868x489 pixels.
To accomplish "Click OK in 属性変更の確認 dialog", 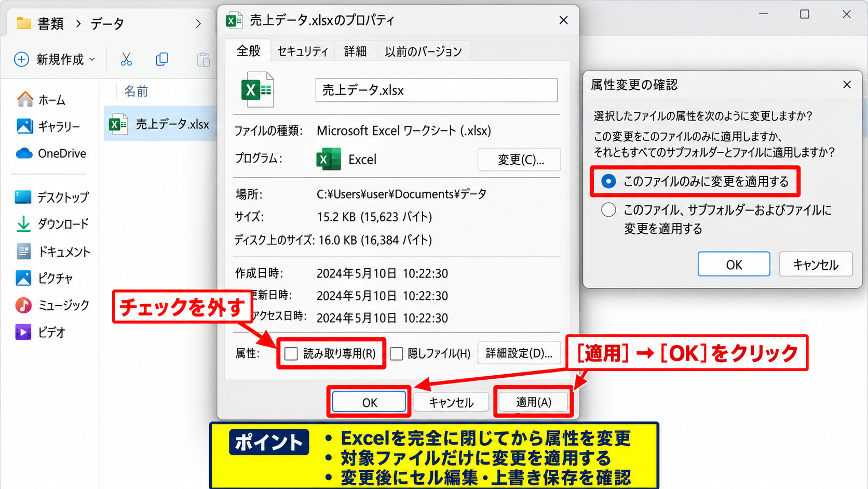I will pos(734,265).
